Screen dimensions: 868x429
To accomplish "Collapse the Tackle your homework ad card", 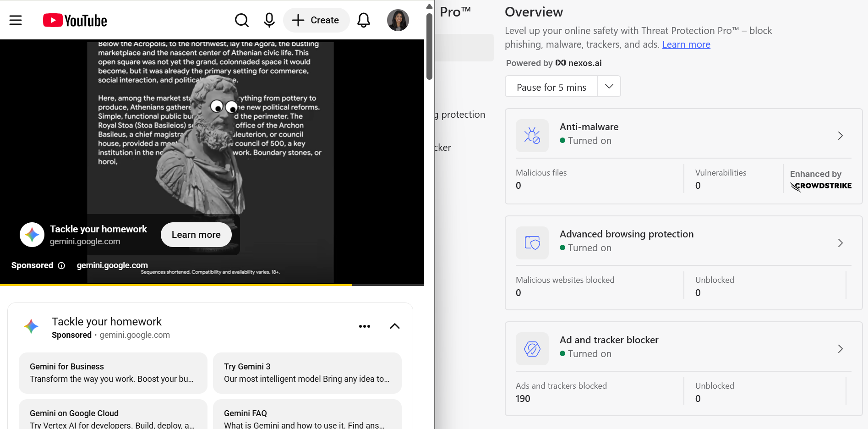I will pos(395,326).
